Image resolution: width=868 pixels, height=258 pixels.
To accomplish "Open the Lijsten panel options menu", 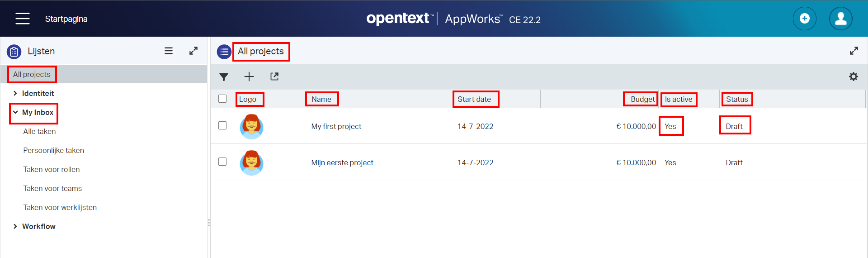I will pyautogui.click(x=169, y=51).
